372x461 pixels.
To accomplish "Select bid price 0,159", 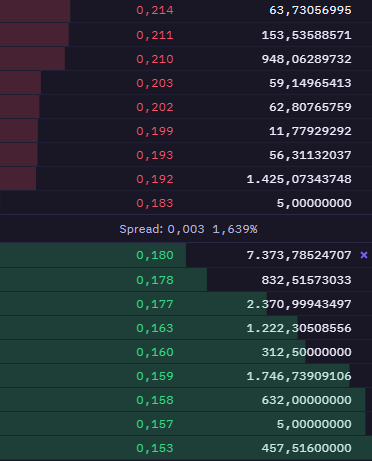I will (x=155, y=376).
